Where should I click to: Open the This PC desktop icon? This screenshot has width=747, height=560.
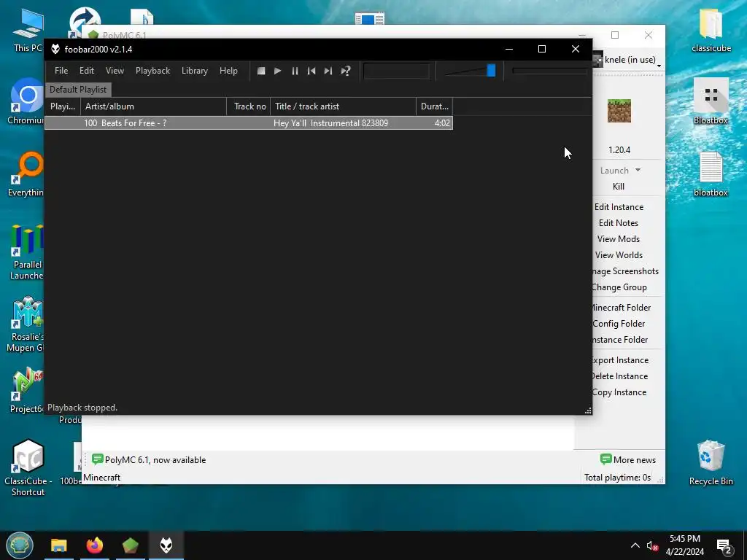tap(28, 29)
